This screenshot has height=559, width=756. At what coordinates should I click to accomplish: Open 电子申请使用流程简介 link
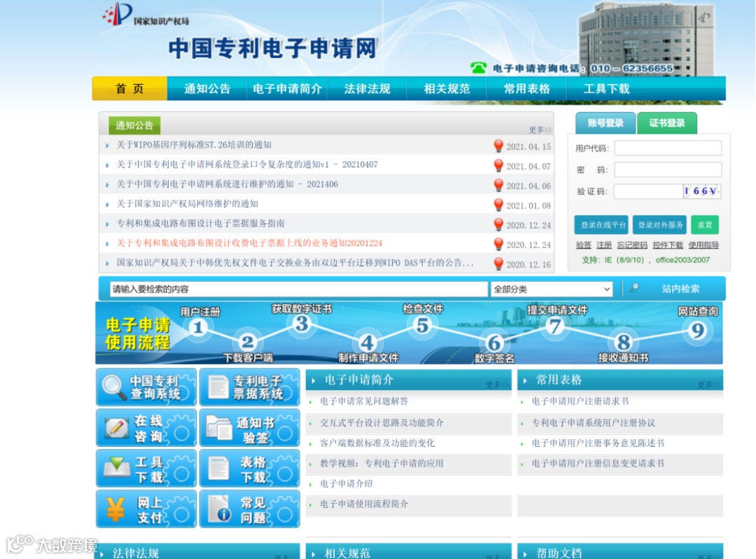pyautogui.click(x=364, y=504)
